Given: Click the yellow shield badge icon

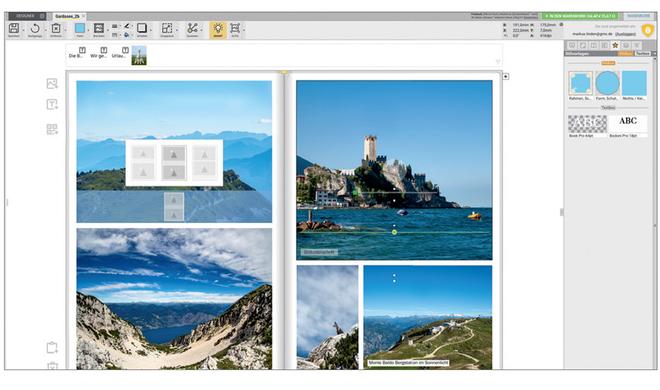Looking at the screenshot, I should 647,30.
